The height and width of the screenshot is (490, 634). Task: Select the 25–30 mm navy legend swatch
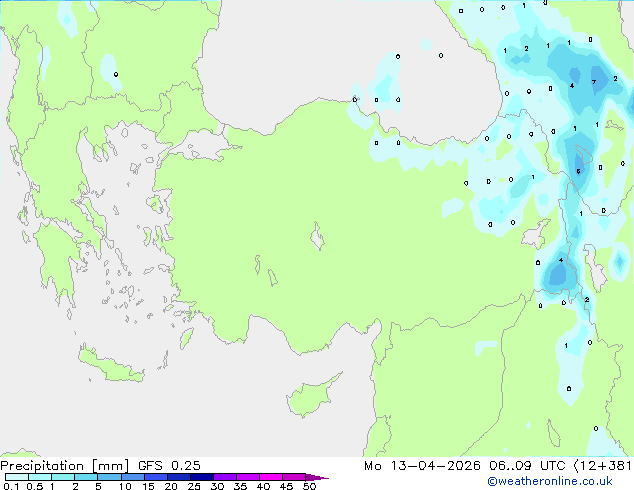(x=202, y=477)
